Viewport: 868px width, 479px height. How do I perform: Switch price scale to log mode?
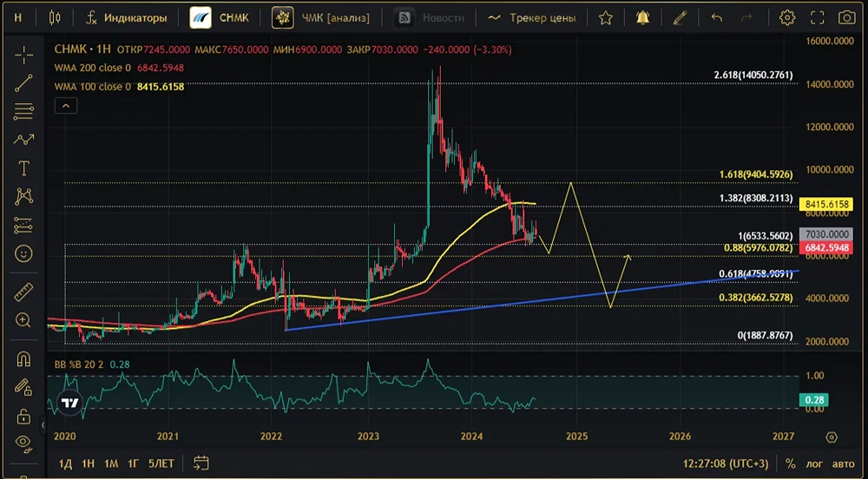click(x=813, y=463)
